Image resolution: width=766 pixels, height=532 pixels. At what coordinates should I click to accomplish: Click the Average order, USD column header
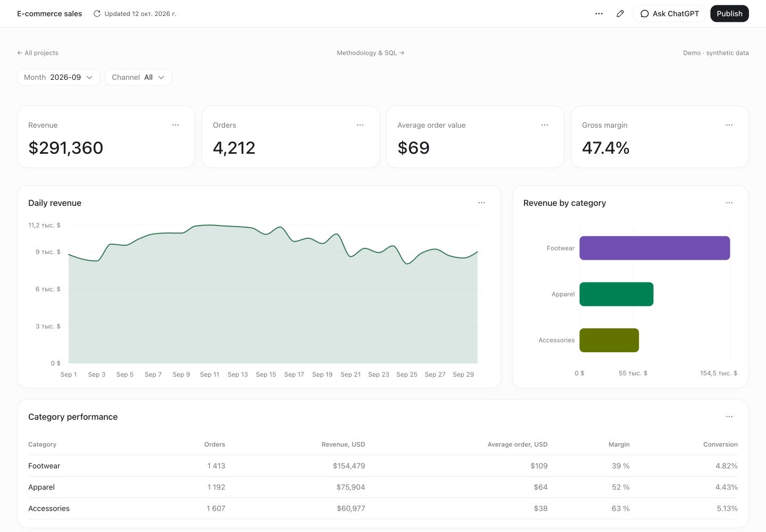pyautogui.click(x=518, y=444)
